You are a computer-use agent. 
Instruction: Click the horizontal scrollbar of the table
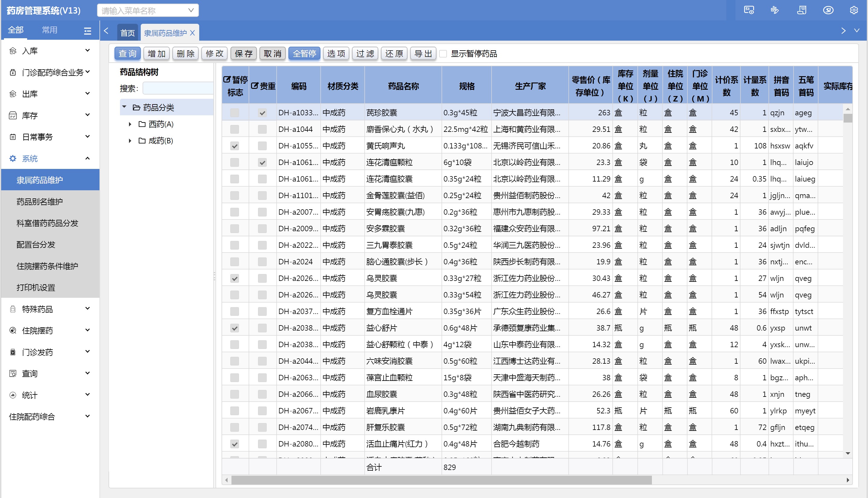(441, 480)
